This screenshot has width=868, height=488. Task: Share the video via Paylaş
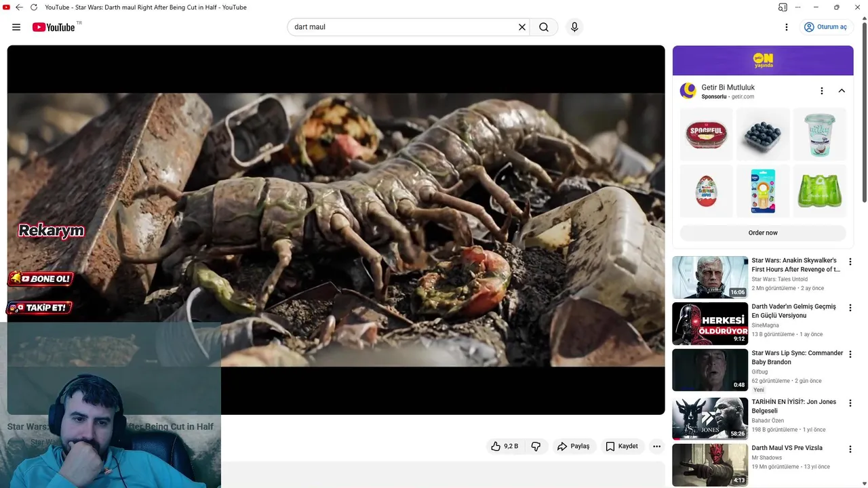coord(574,446)
